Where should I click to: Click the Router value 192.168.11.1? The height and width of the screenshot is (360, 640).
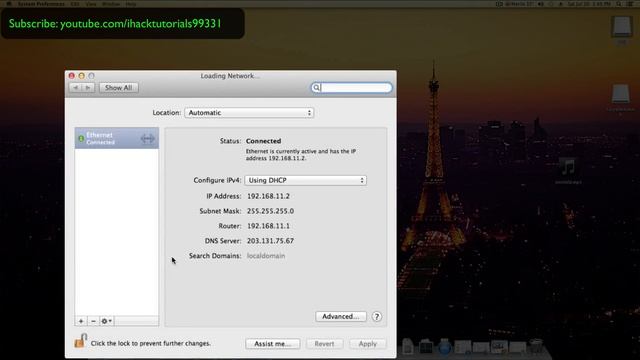point(268,226)
